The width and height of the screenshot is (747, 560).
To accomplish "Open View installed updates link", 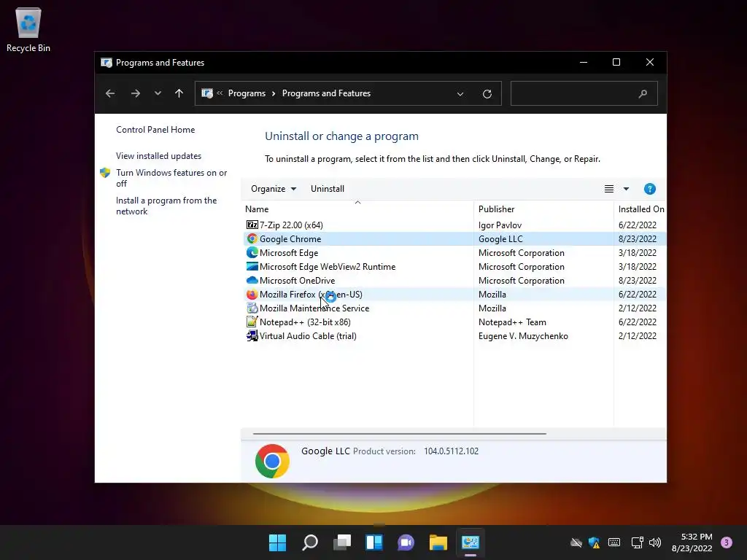I will [x=158, y=156].
